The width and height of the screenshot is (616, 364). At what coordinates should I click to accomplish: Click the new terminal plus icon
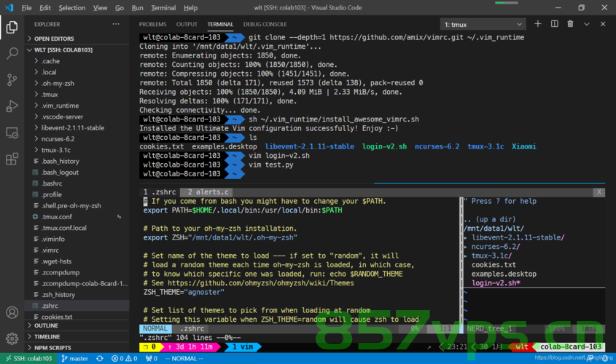click(x=538, y=24)
